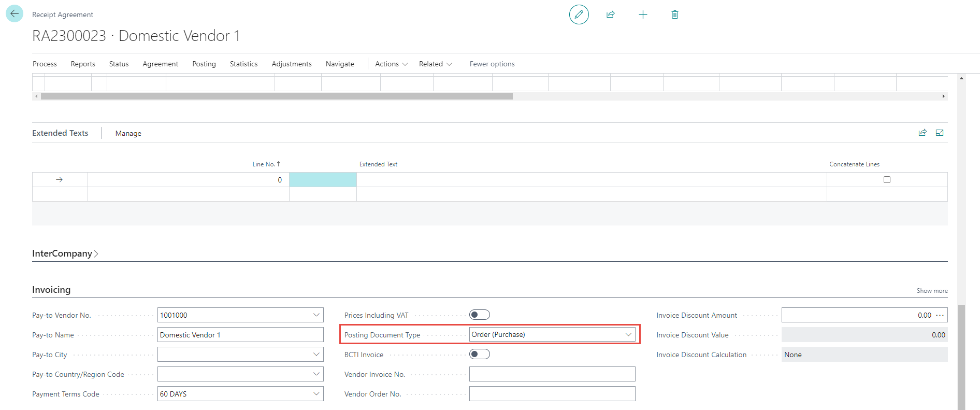
Task: Click the Vendor Invoice No. input field
Action: (x=552, y=374)
